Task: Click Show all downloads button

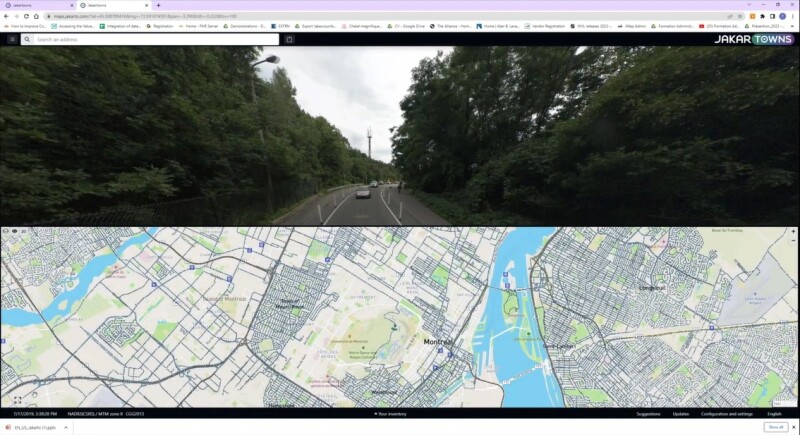Action: pyautogui.click(x=774, y=427)
